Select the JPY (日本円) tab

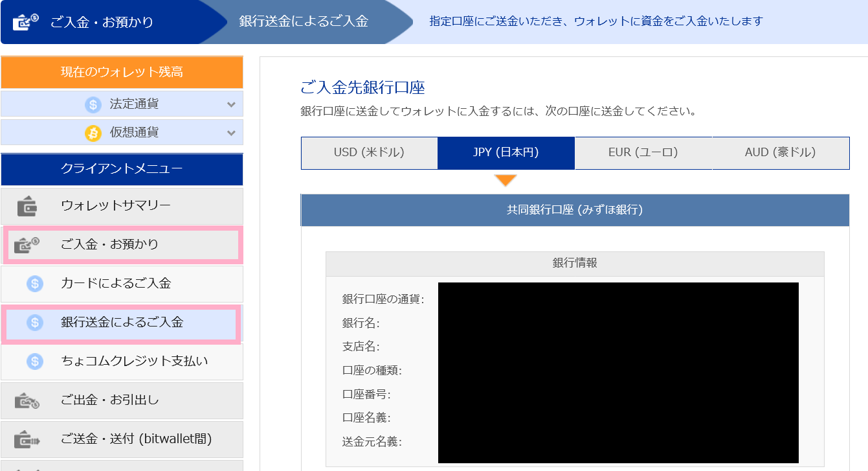[506, 153]
